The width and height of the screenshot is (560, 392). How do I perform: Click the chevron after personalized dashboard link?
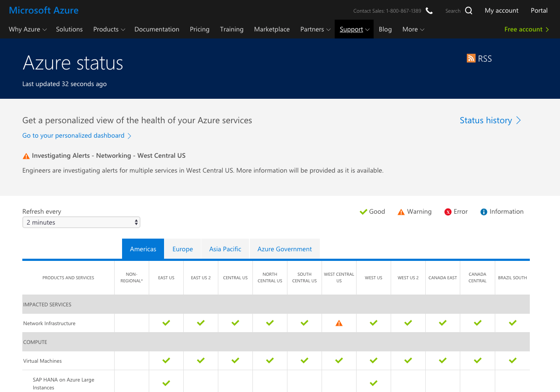pyautogui.click(x=129, y=136)
